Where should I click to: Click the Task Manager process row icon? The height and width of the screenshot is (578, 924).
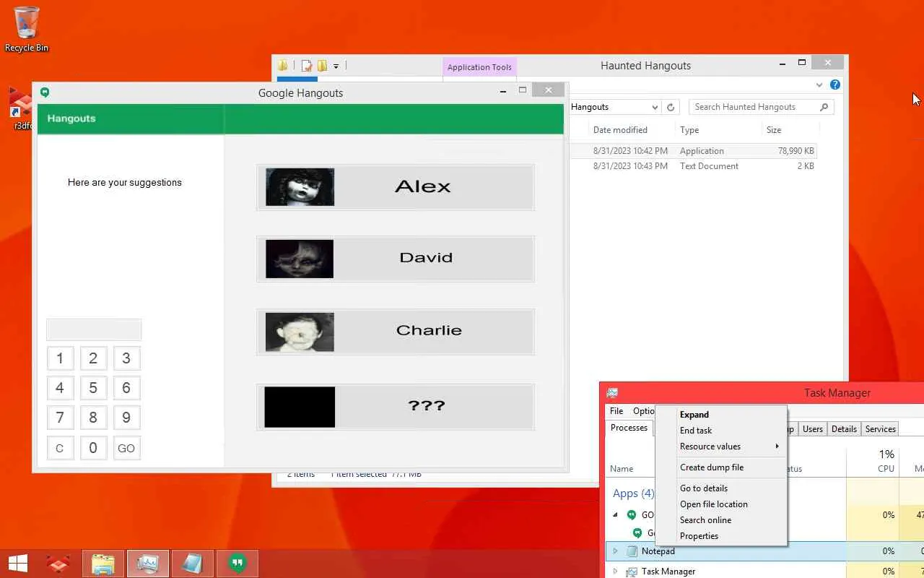pyautogui.click(x=632, y=571)
